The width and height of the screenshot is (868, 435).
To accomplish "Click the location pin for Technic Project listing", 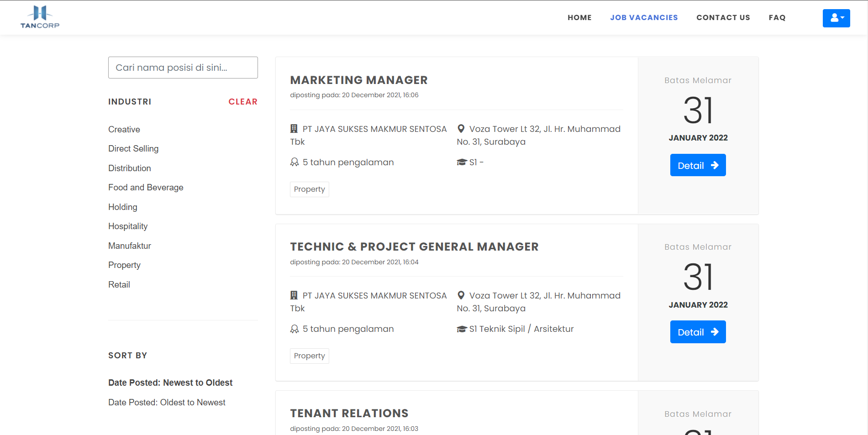I will pyautogui.click(x=461, y=295).
